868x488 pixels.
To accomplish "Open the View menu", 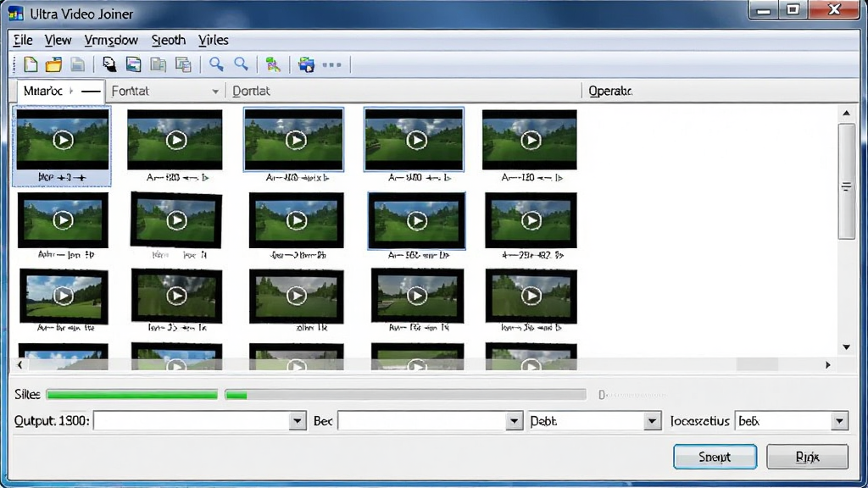I will pyautogui.click(x=58, y=40).
